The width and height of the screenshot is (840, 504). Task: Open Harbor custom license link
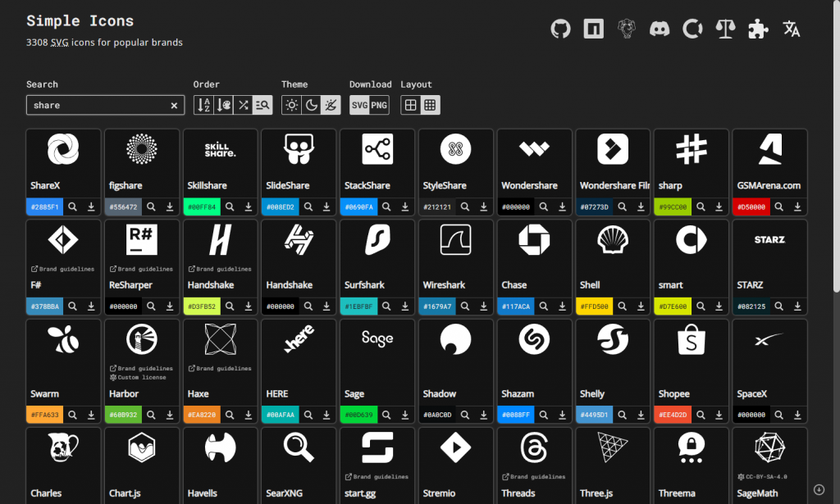coord(138,378)
